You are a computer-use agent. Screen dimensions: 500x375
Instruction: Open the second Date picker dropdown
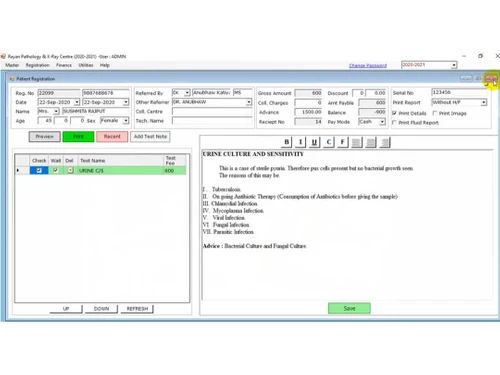126,102
